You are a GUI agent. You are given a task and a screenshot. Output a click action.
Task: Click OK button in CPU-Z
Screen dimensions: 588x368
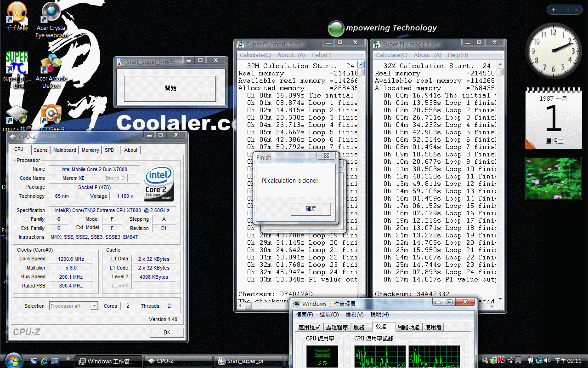click(167, 332)
